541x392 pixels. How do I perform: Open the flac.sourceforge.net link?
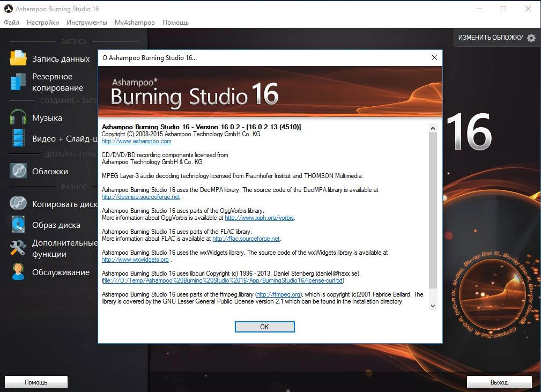[246, 239]
